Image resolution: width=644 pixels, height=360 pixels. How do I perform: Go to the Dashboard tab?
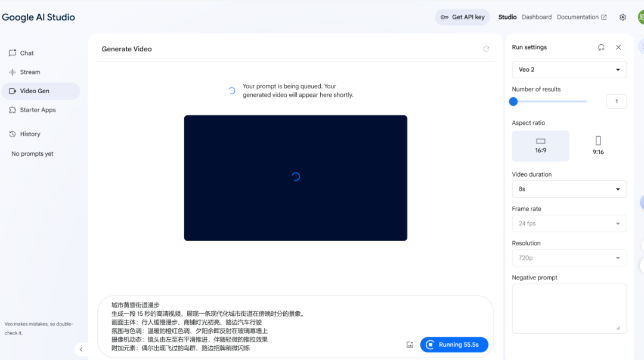click(x=537, y=17)
